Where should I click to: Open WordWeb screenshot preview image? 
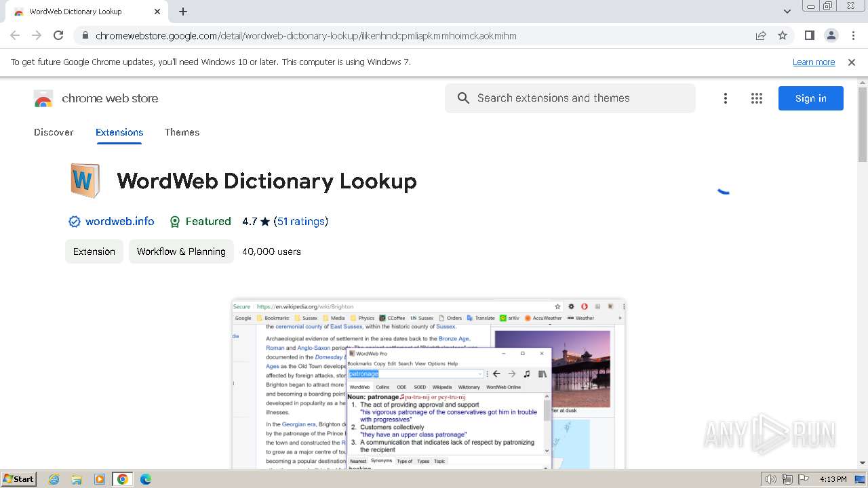click(x=428, y=384)
